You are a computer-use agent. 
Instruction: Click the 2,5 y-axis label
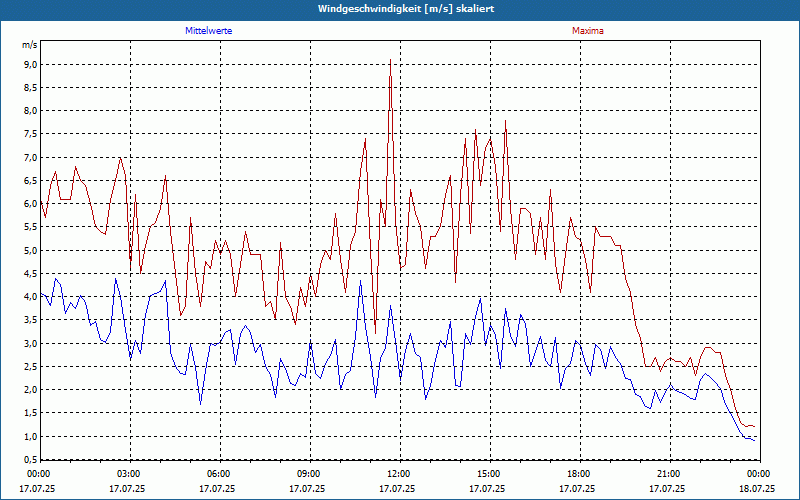coord(31,367)
